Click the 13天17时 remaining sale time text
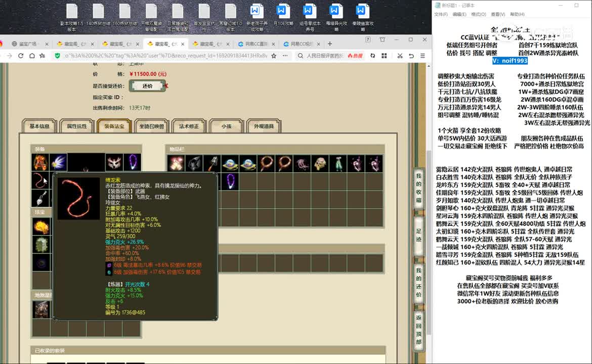Screen dimensions: 592x364 (x=140, y=108)
